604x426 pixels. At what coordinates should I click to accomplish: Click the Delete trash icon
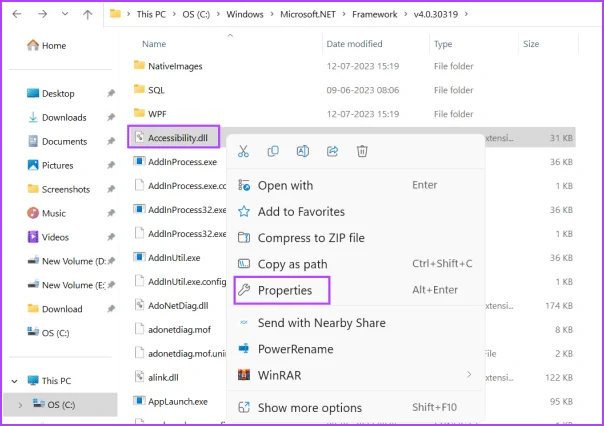point(362,151)
